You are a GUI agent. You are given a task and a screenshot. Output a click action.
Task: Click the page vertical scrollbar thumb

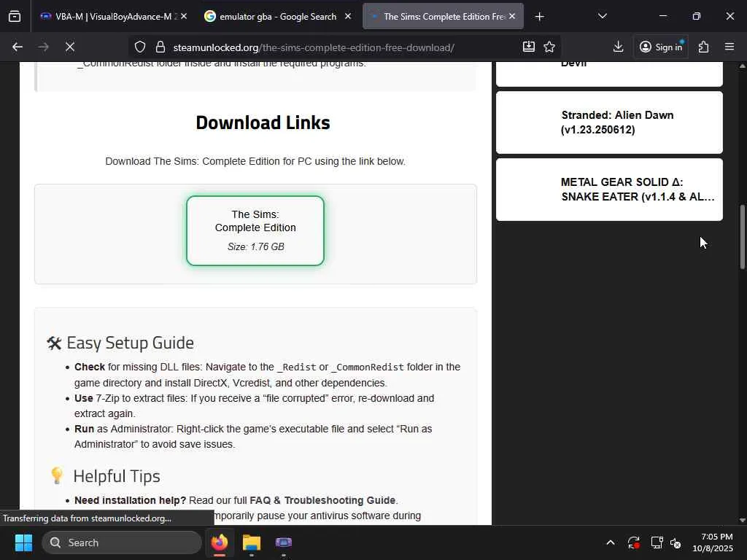tap(742, 237)
